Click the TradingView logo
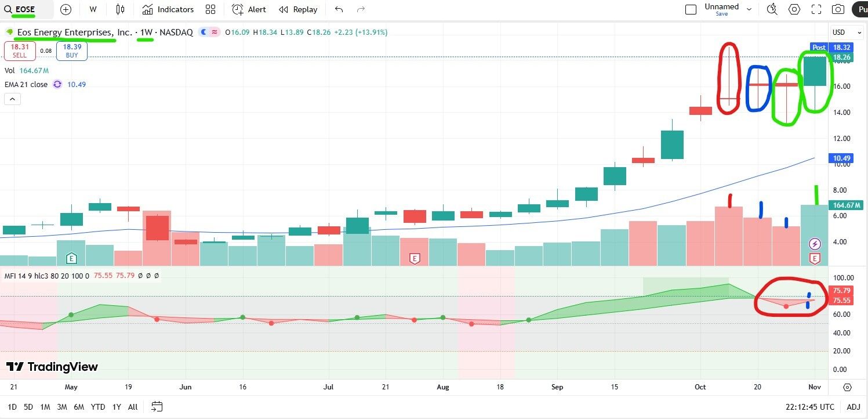The width and height of the screenshot is (868, 419). [52, 367]
